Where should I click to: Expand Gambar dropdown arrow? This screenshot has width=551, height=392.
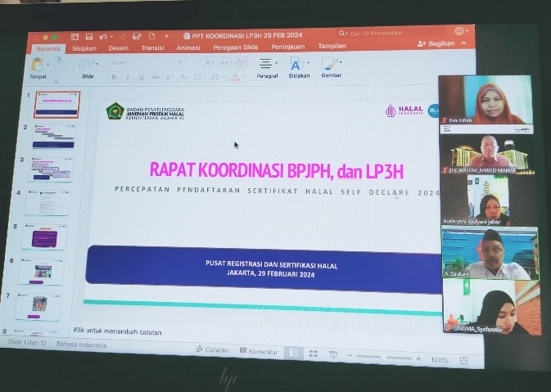pos(341,62)
